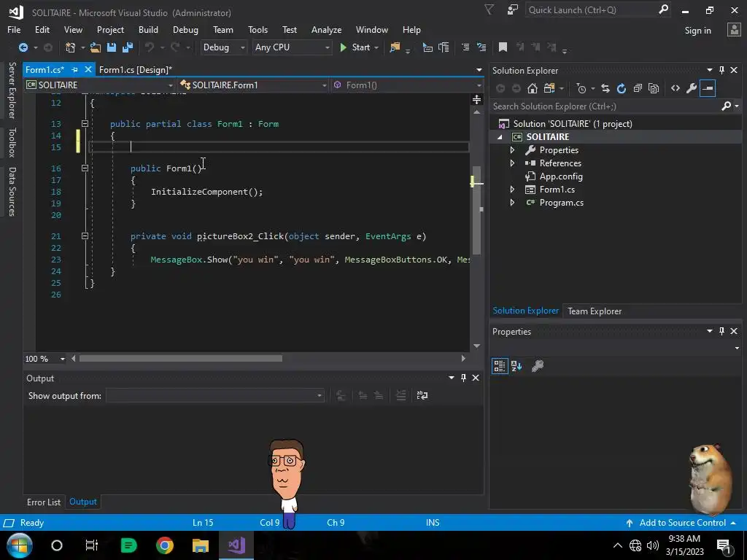
Task: Click the Sign in link
Action: 697,31
